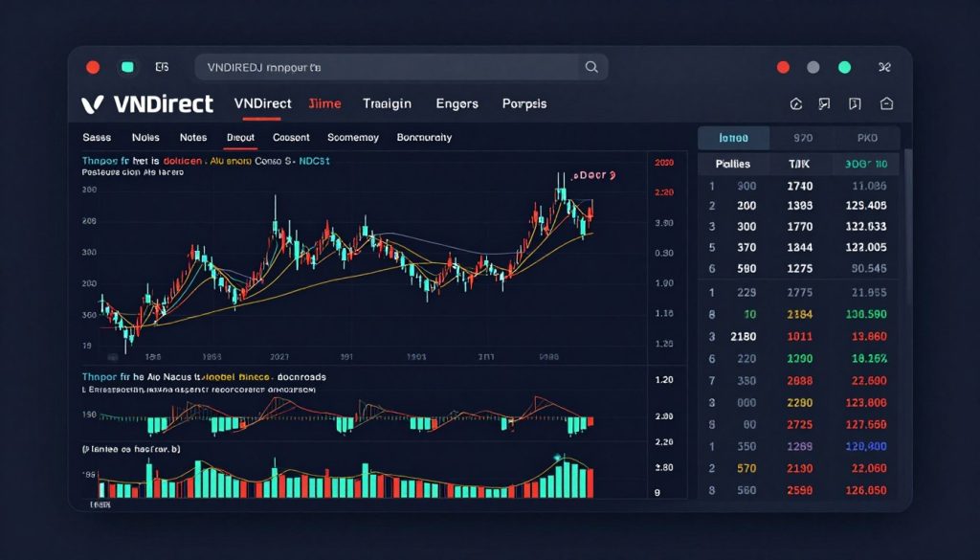The width and height of the screenshot is (980, 560).
Task: Enable the teal square toggle at top-left
Action: click(x=126, y=67)
